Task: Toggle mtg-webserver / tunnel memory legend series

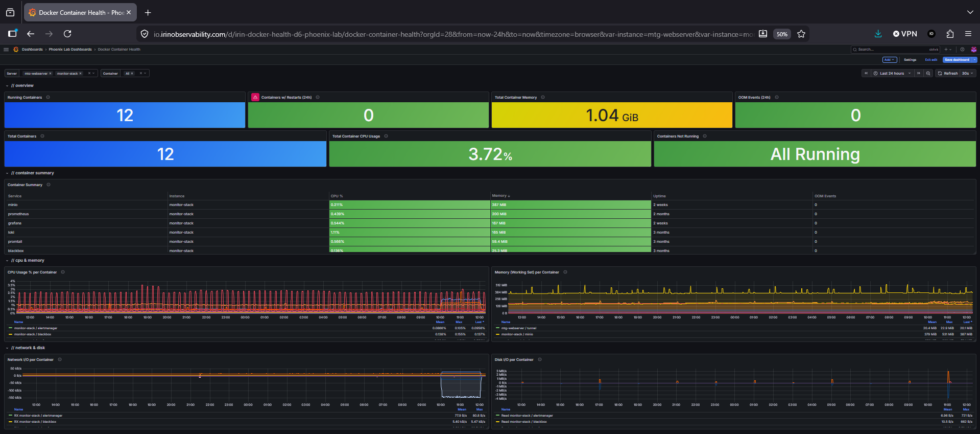Action: pos(519,328)
